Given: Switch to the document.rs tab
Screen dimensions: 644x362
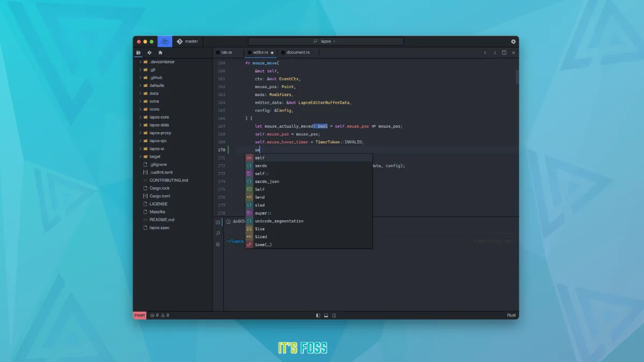Looking at the screenshot, I should click(297, 53).
